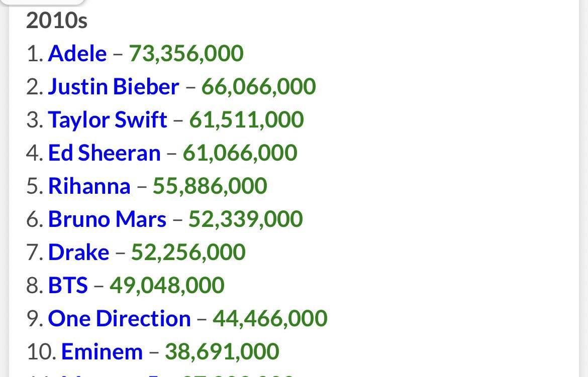Select the 52,256,000 figure next to Drake
This screenshot has width=588, height=377.
pyautogui.click(x=188, y=252)
